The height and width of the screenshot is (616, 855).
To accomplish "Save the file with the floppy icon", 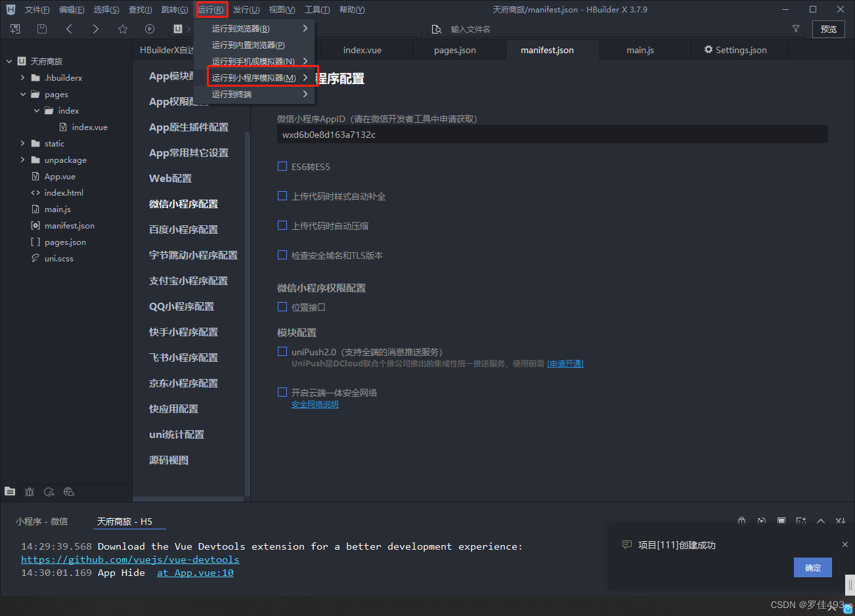I will [42, 29].
